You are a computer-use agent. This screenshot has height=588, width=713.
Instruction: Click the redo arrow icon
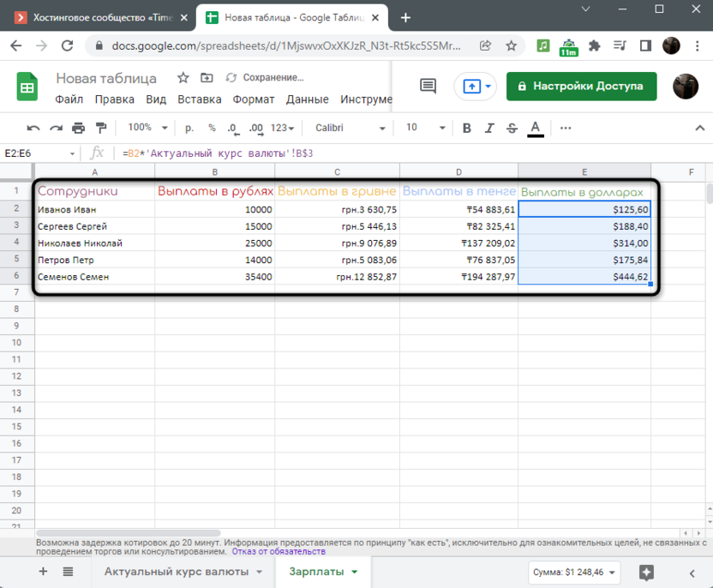tap(56, 129)
